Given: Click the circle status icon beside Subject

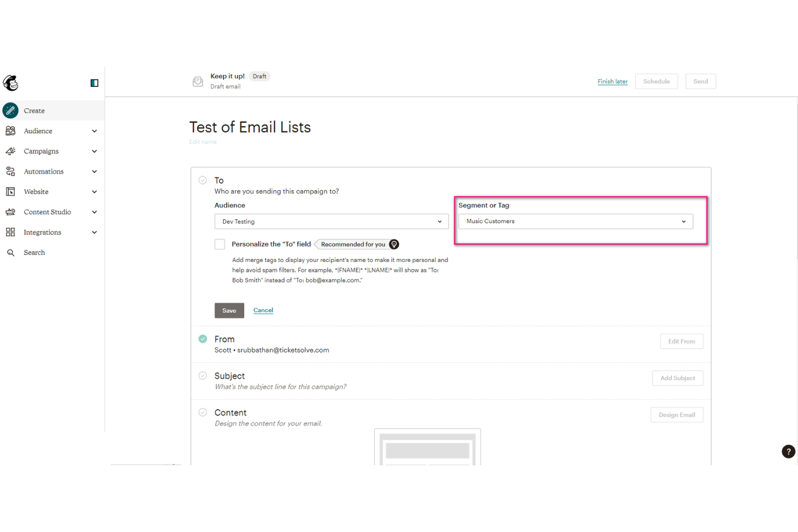Looking at the screenshot, I should [203, 376].
